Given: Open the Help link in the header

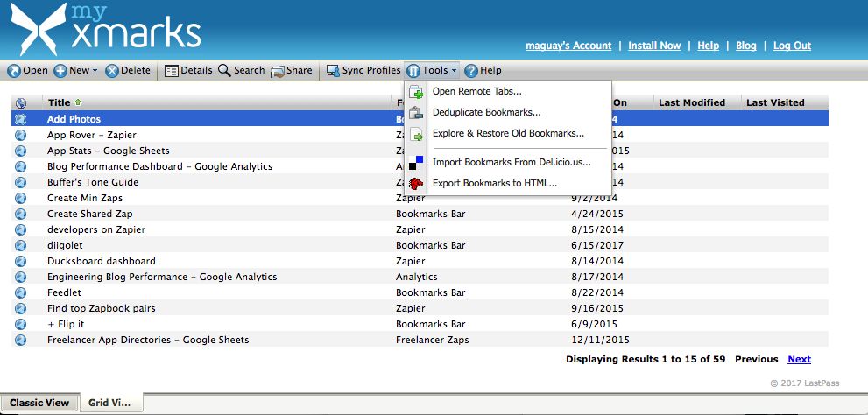Looking at the screenshot, I should [x=708, y=46].
